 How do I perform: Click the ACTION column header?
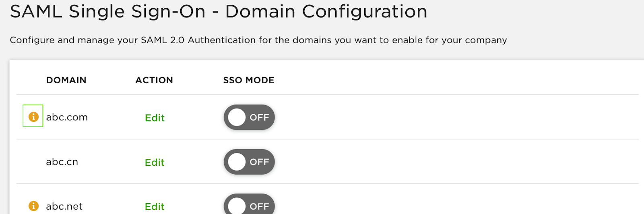154,80
